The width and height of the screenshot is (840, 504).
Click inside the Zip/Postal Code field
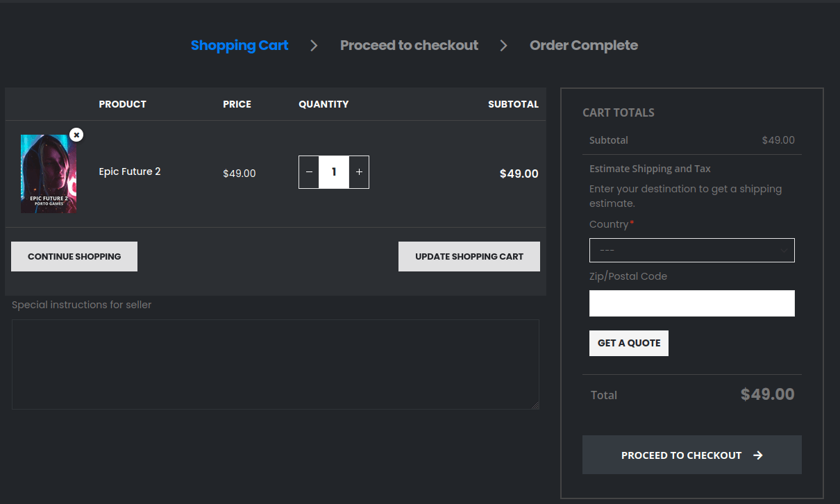(x=691, y=303)
